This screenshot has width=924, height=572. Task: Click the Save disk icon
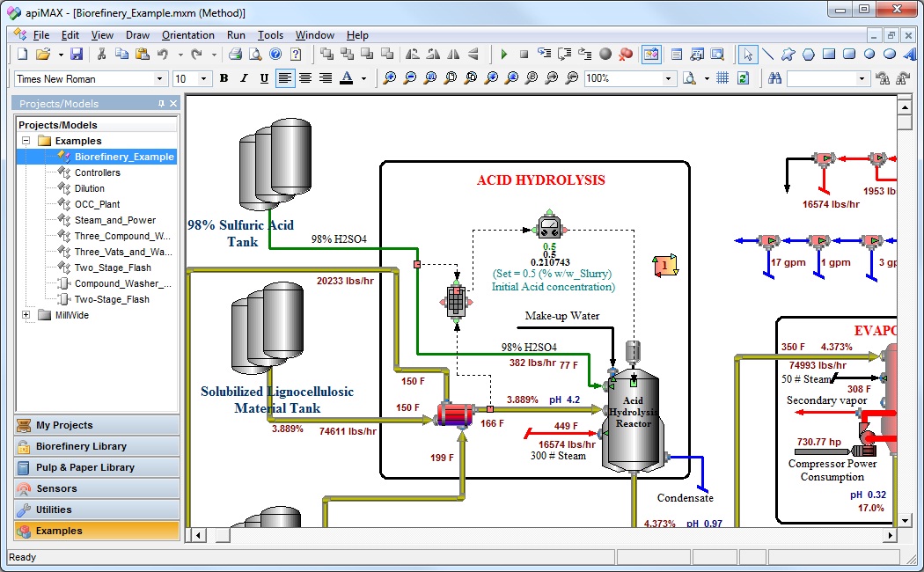click(x=77, y=55)
